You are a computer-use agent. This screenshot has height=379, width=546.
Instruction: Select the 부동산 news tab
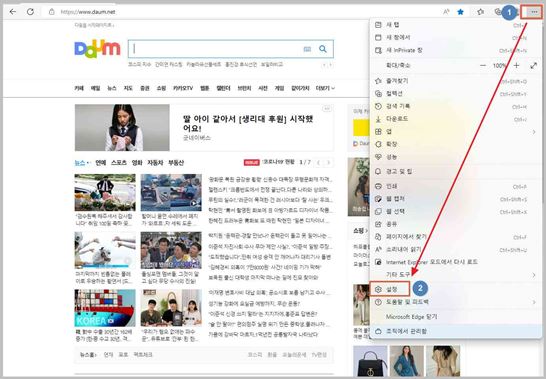[x=176, y=163]
